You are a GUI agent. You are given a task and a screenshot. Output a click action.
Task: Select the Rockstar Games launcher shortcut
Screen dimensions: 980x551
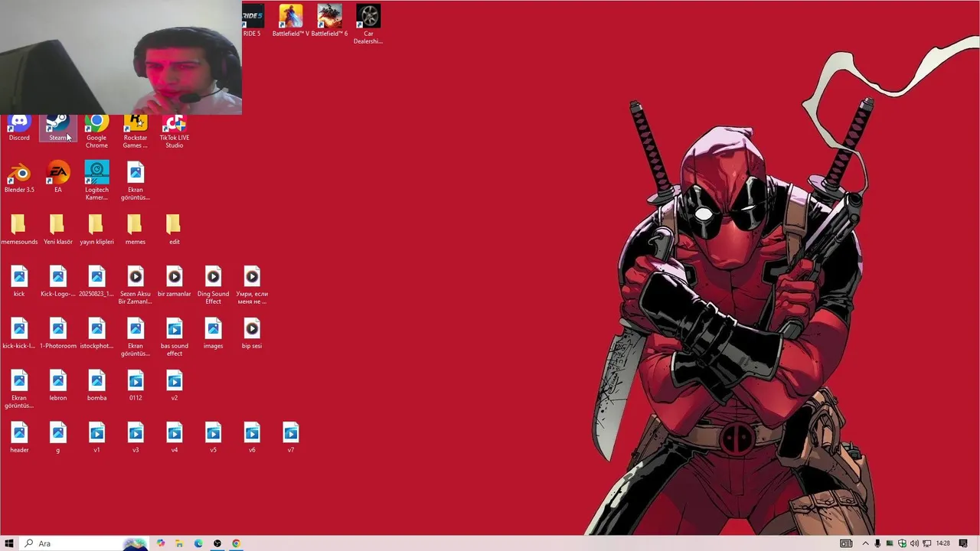pyautogui.click(x=136, y=132)
